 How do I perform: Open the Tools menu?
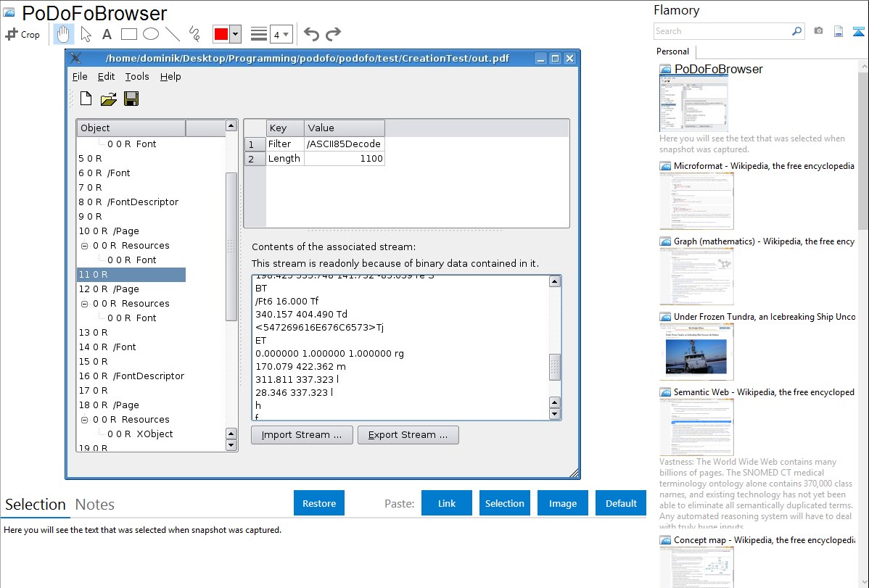point(137,76)
